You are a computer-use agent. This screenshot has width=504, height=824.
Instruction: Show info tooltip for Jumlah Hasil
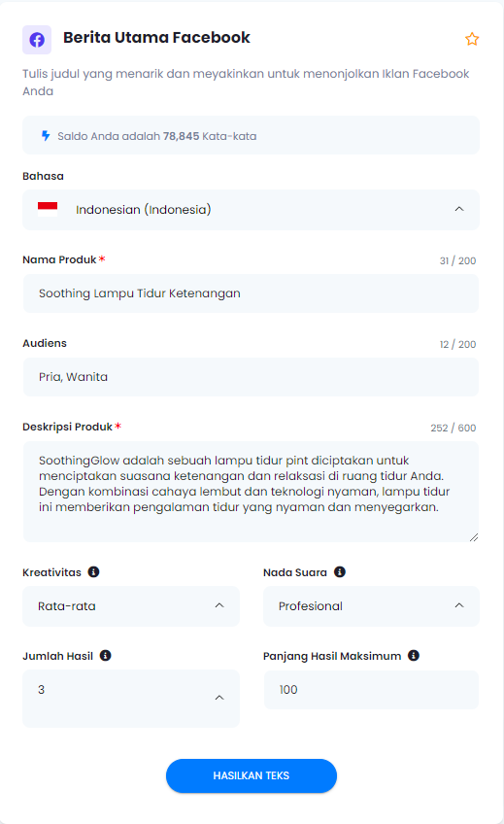coord(106,655)
